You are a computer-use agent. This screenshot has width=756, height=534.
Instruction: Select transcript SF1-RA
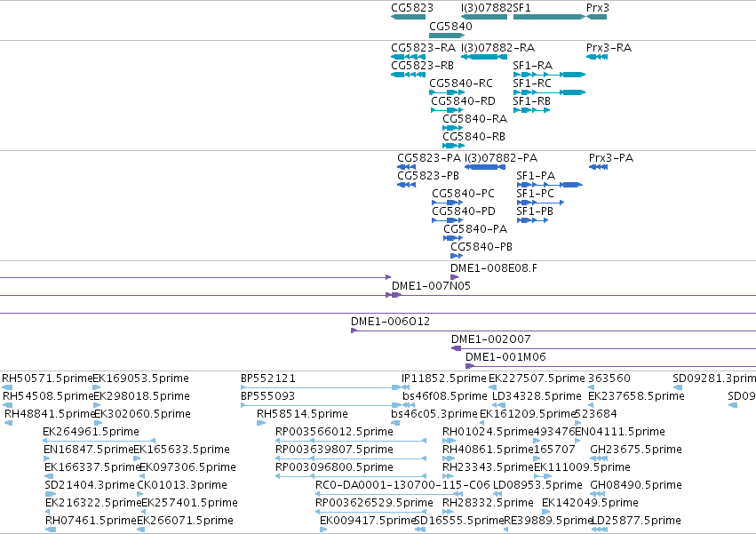pyautogui.click(x=532, y=66)
